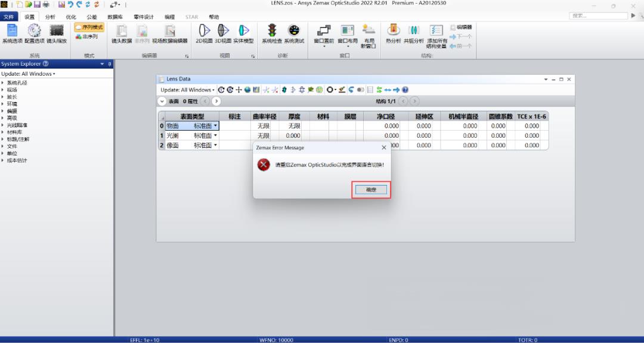644x343 pixels.
Task: Switch to the 分析 ribbon tab
Action: (50, 17)
